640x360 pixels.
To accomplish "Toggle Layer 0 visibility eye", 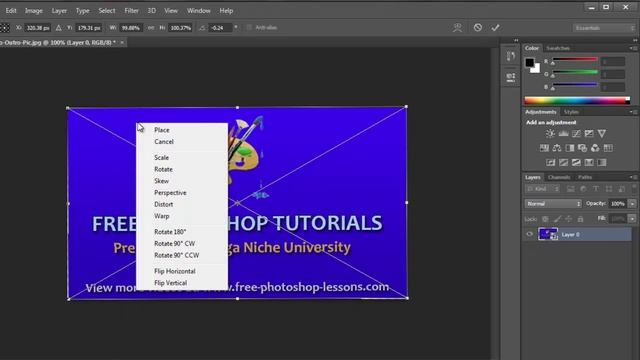I will 529,234.
